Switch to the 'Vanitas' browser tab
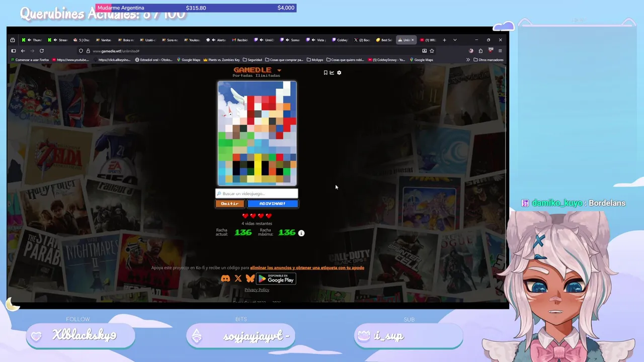Viewport: 644px width, 362px height. pos(103,40)
